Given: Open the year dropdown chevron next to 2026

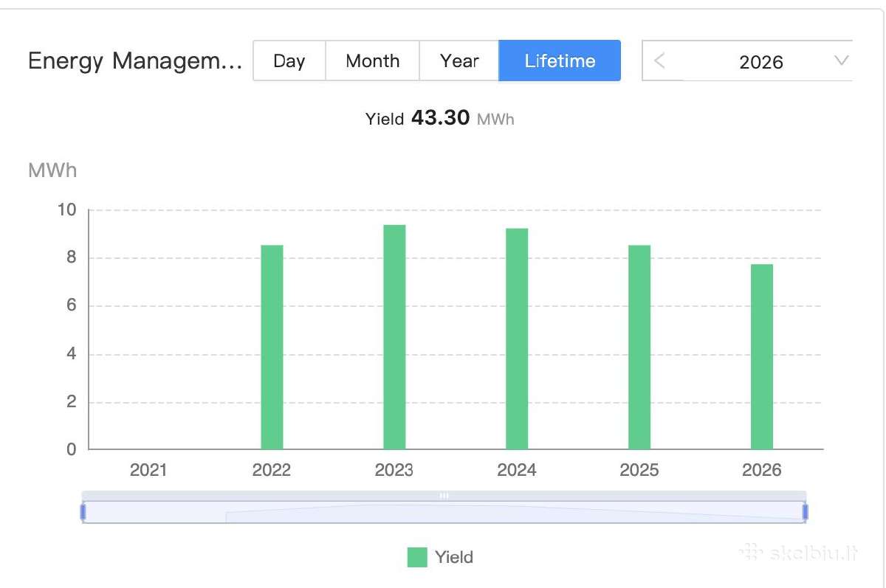Looking at the screenshot, I should [841, 60].
